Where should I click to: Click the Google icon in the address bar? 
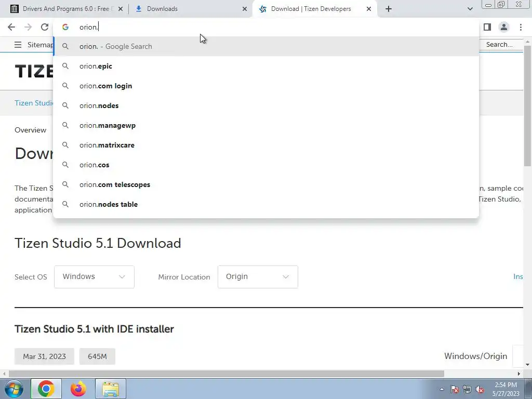(65, 27)
